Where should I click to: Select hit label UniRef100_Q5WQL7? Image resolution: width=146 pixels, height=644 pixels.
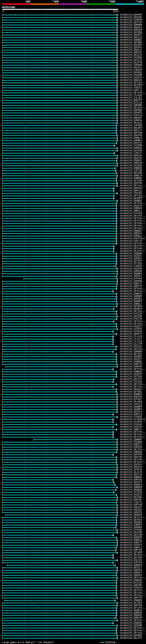click(131, 304)
